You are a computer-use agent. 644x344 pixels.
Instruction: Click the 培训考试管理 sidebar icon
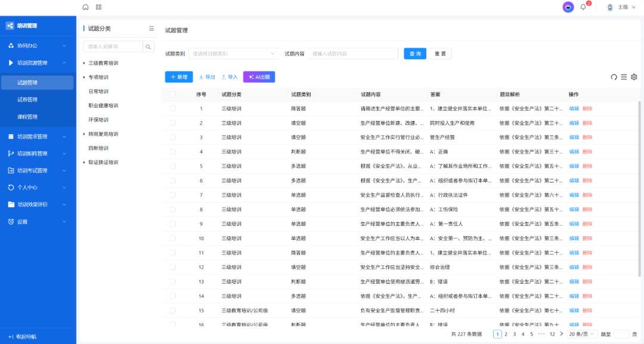click(x=11, y=171)
